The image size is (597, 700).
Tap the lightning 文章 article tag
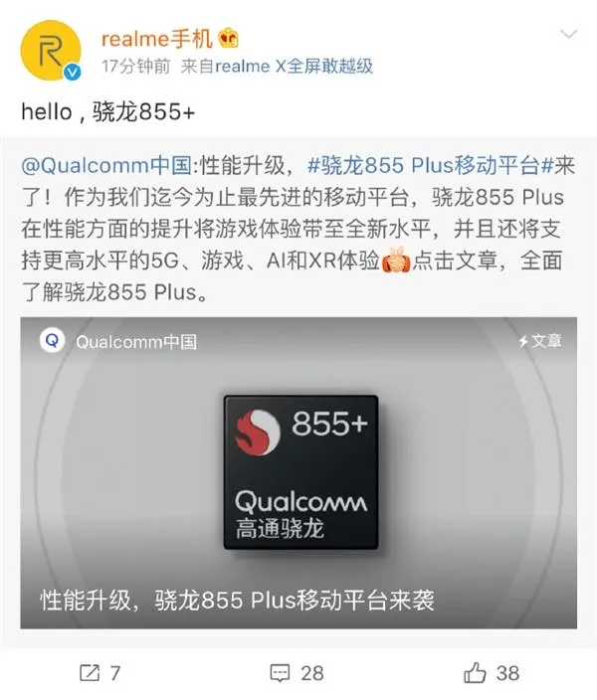coord(540,341)
